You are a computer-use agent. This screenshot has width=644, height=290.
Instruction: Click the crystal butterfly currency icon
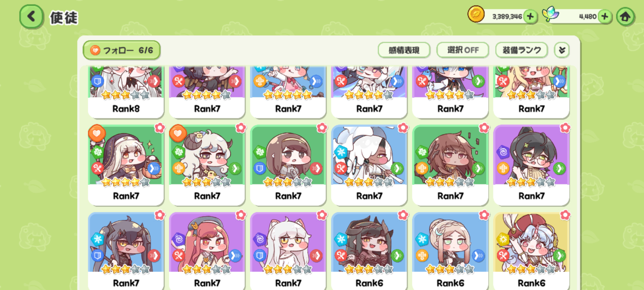click(x=550, y=14)
